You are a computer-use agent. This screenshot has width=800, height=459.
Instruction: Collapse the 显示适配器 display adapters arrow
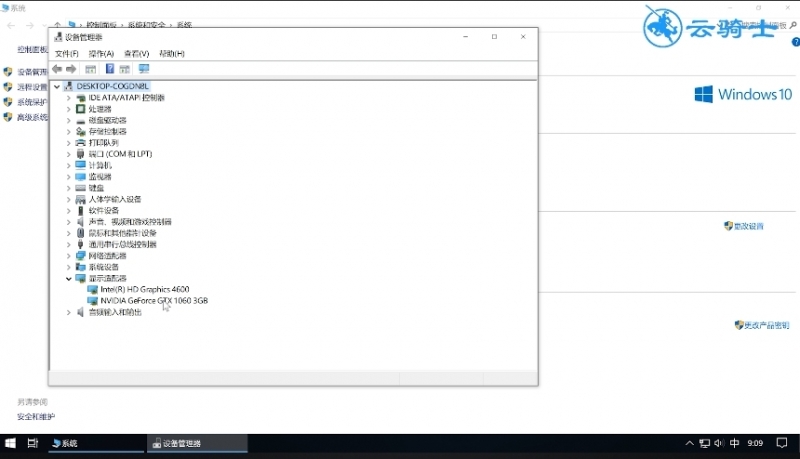point(68,278)
